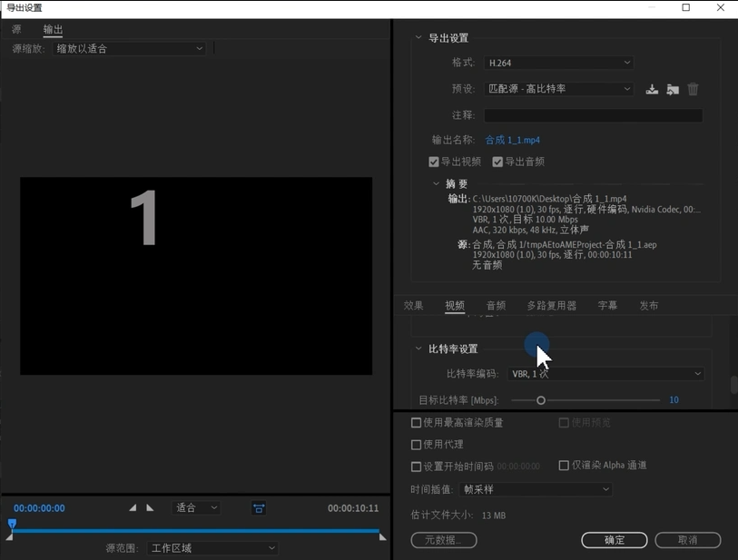Open the 字幕 tab

coord(607,305)
